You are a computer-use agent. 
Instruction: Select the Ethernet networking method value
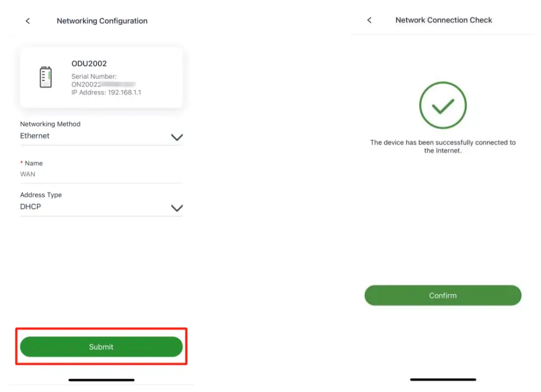tap(35, 136)
